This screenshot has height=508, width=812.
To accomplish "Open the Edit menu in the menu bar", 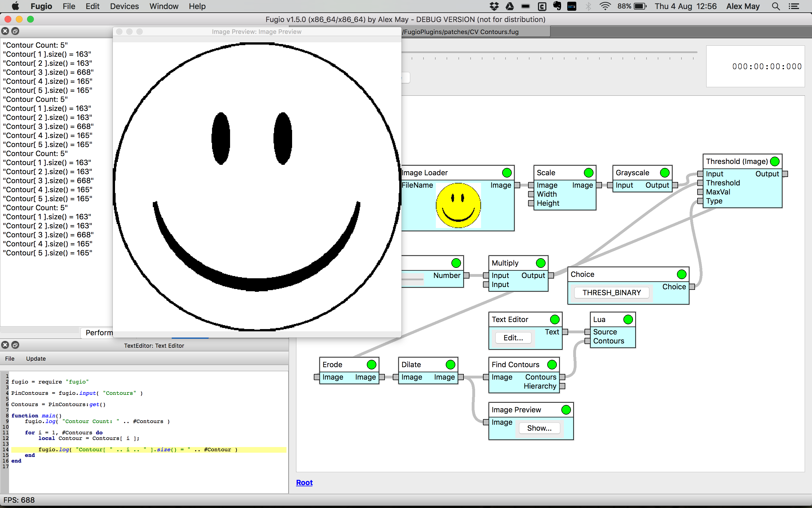I will click(x=92, y=6).
